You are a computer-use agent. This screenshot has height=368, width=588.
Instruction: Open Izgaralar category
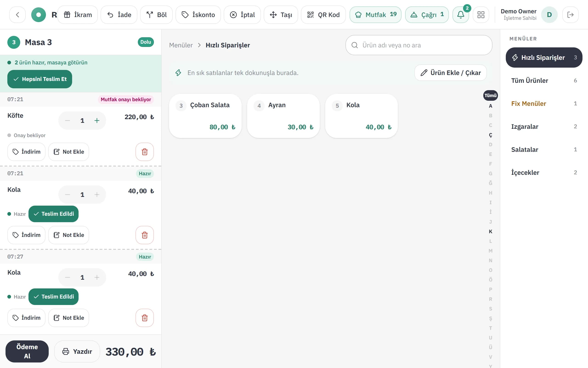click(544, 126)
